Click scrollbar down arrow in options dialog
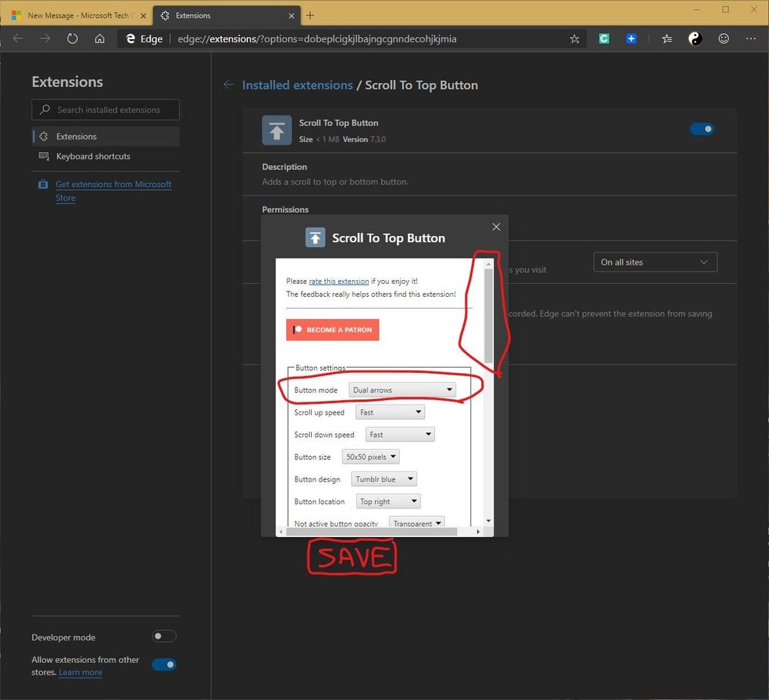 tap(489, 521)
